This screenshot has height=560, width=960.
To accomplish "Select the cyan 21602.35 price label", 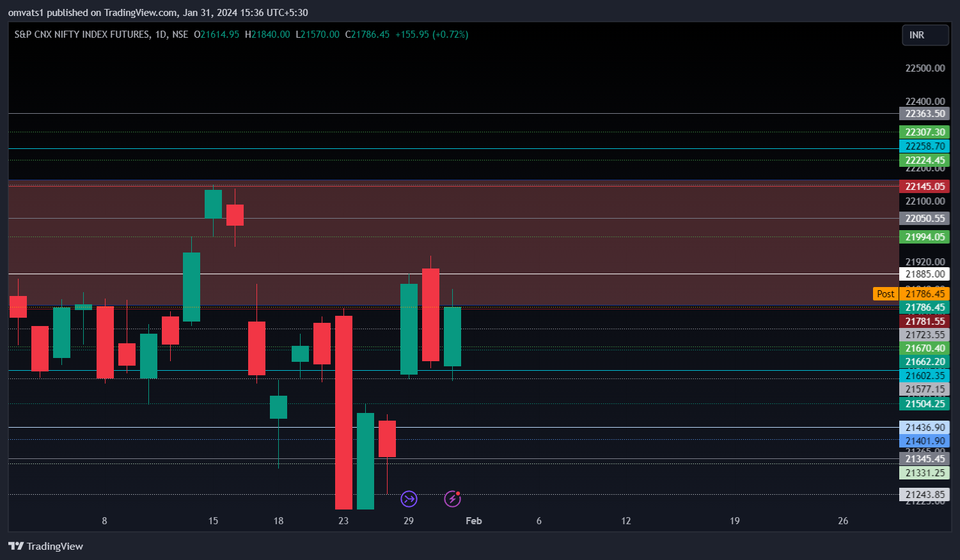I will [925, 376].
